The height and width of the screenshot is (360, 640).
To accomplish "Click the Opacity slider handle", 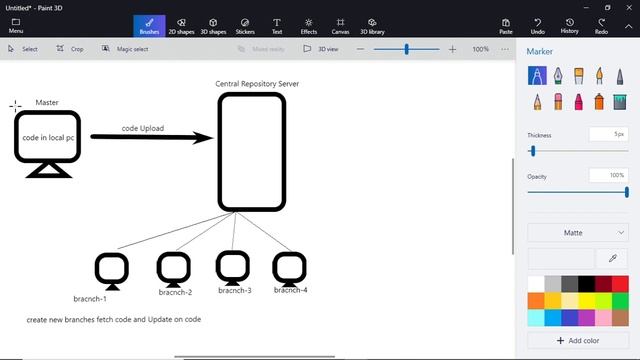I will (627, 192).
